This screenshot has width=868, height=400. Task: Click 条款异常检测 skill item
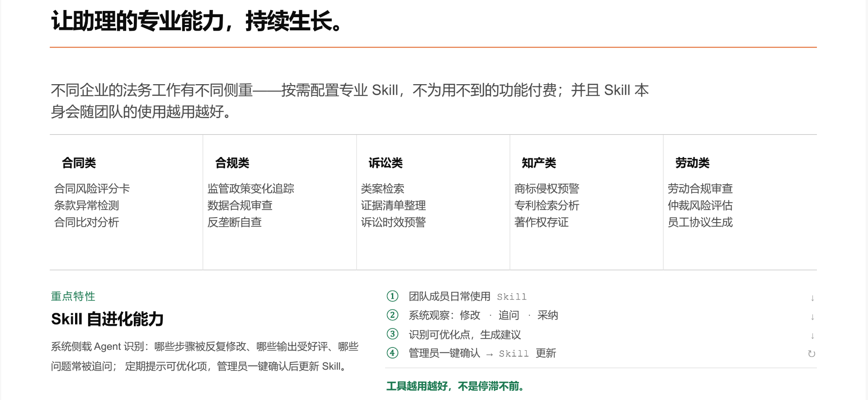point(86,205)
